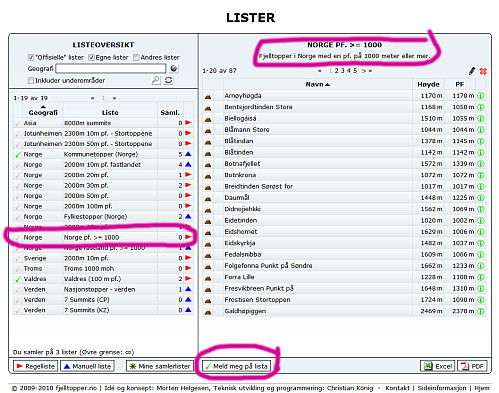Select the 7 Summits (CP) list
This screenshot has width=499, height=393.
(103, 300)
